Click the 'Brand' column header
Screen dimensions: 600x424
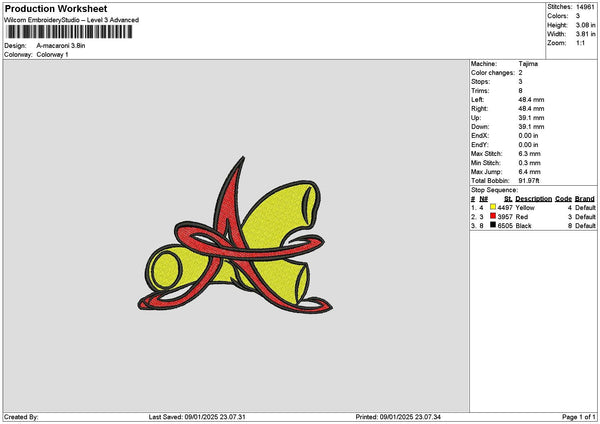pyautogui.click(x=585, y=199)
